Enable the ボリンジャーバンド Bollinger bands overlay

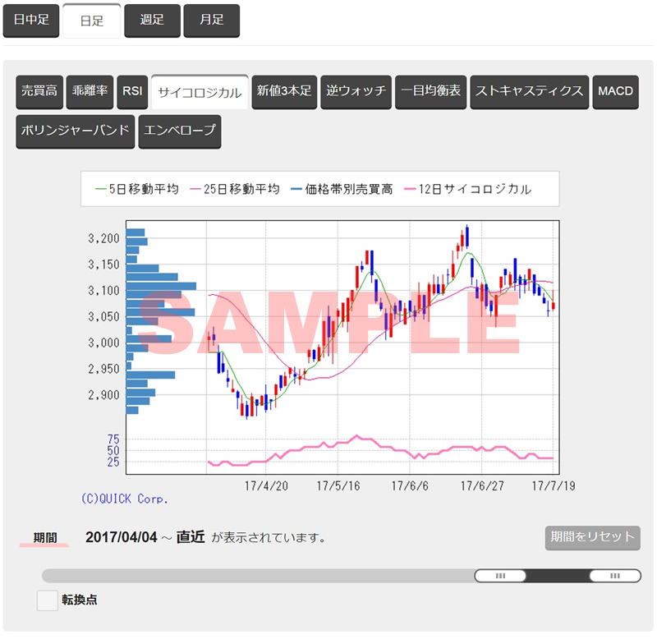click(x=76, y=131)
